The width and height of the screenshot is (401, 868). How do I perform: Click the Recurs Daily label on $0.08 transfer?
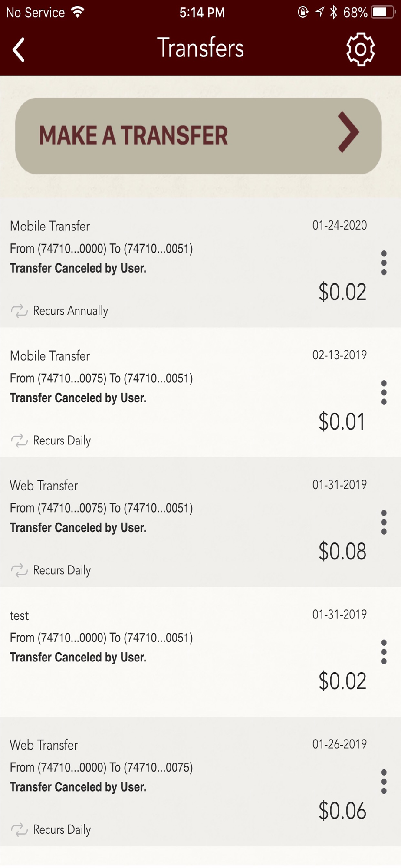tap(62, 570)
